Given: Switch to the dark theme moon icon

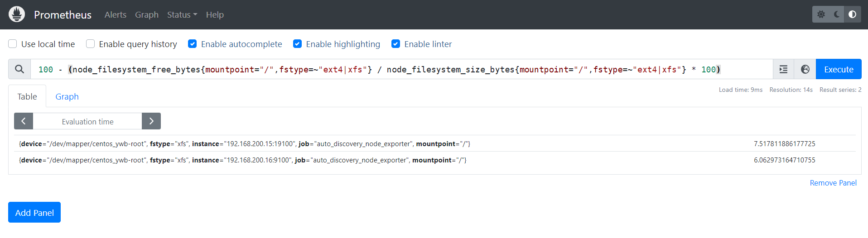Looking at the screenshot, I should 837,14.
